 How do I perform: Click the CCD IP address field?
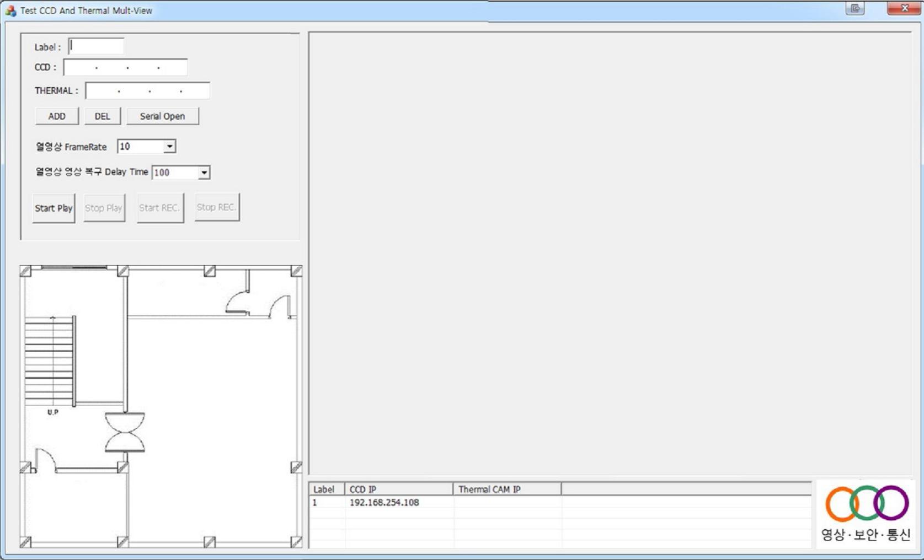(125, 67)
